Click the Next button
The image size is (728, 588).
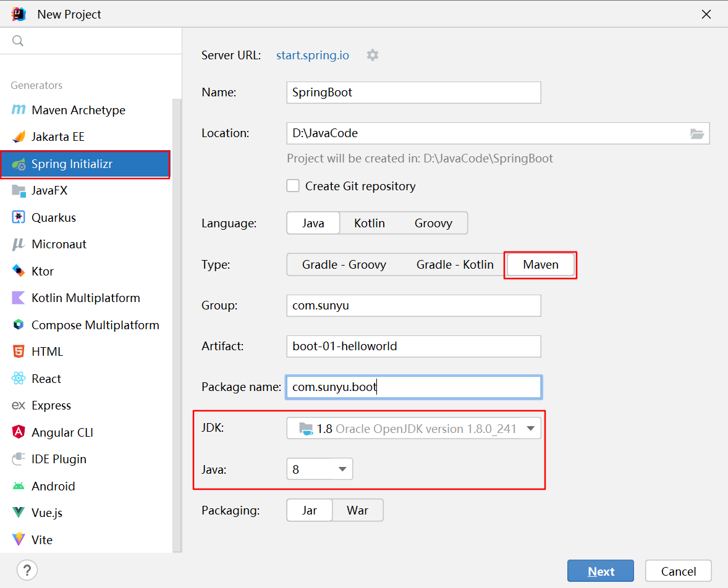pos(600,571)
